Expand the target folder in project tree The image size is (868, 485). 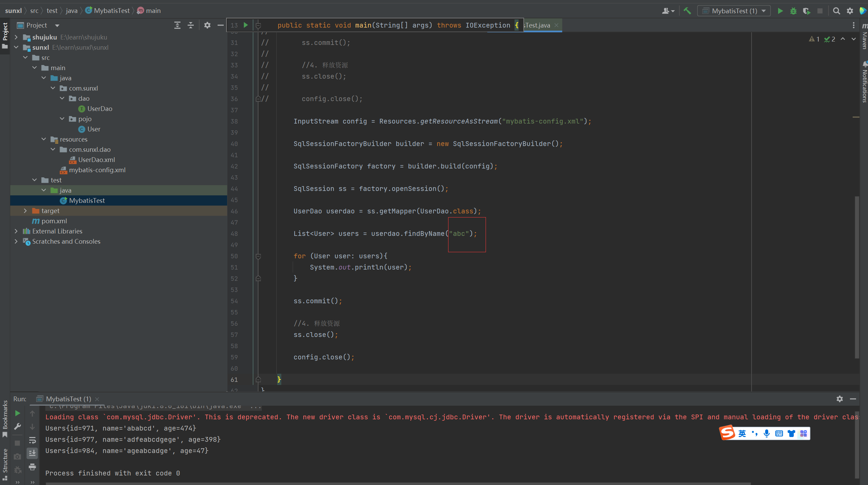25,211
